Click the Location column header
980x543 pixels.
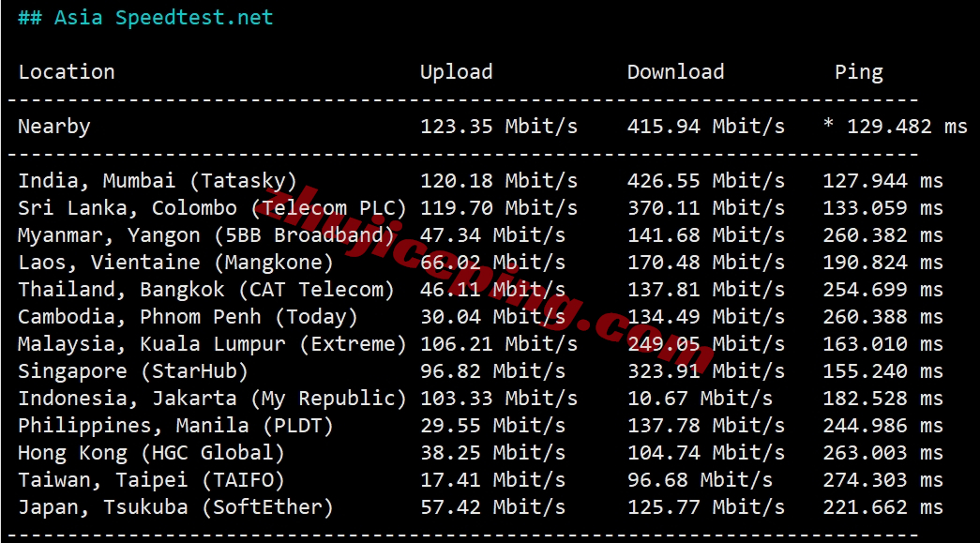pyautogui.click(x=67, y=72)
